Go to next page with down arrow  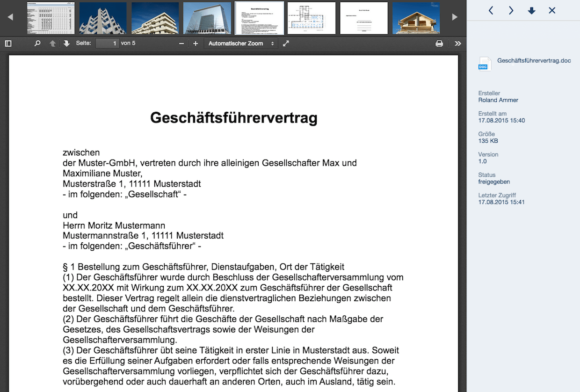[x=66, y=44]
